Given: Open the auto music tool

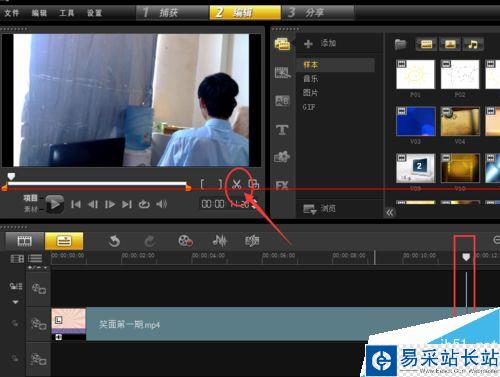Looking at the screenshot, I should (x=252, y=241).
